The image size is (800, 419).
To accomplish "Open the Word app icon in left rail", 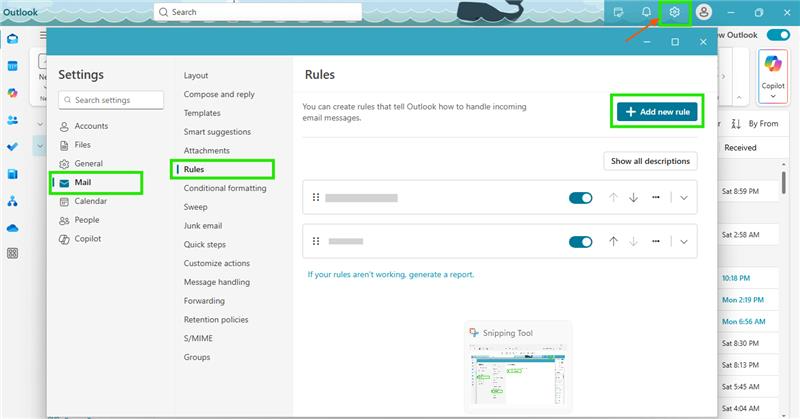I will (x=12, y=174).
